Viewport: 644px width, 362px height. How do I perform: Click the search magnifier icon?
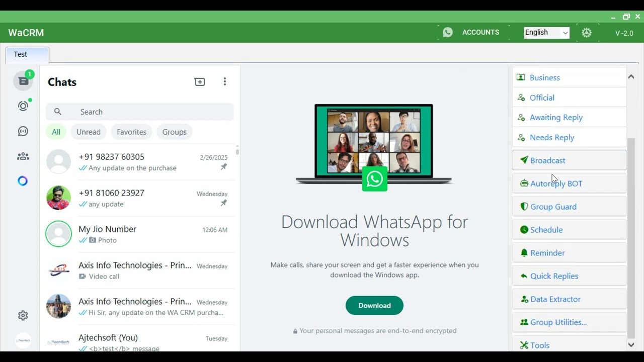[x=58, y=112]
